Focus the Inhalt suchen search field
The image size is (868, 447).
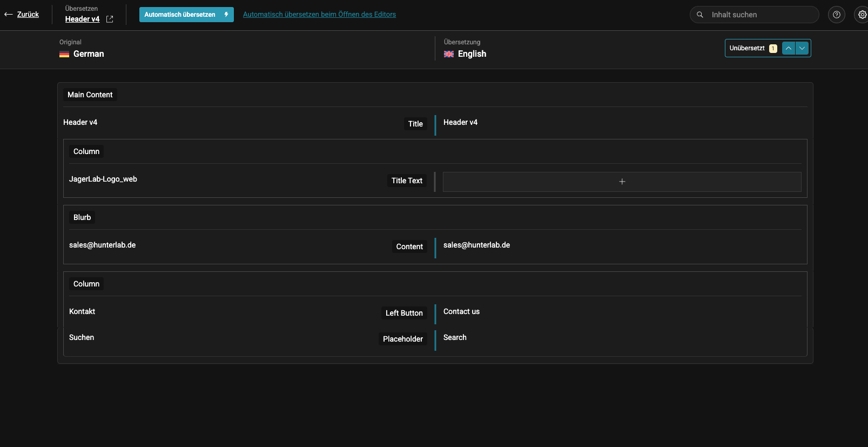click(x=754, y=15)
